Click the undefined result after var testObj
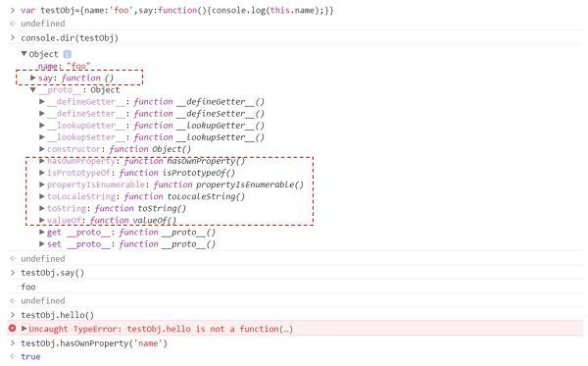588x366 pixels. (x=43, y=24)
